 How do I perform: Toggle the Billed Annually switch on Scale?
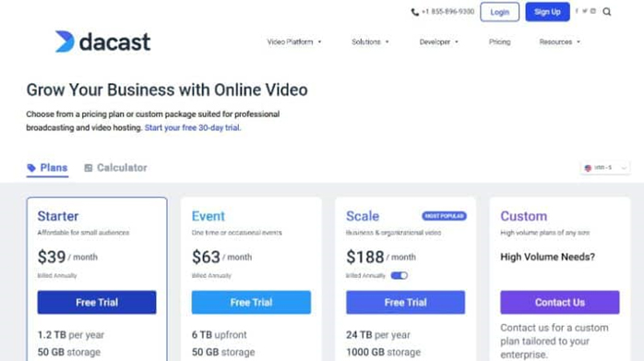pyautogui.click(x=400, y=275)
